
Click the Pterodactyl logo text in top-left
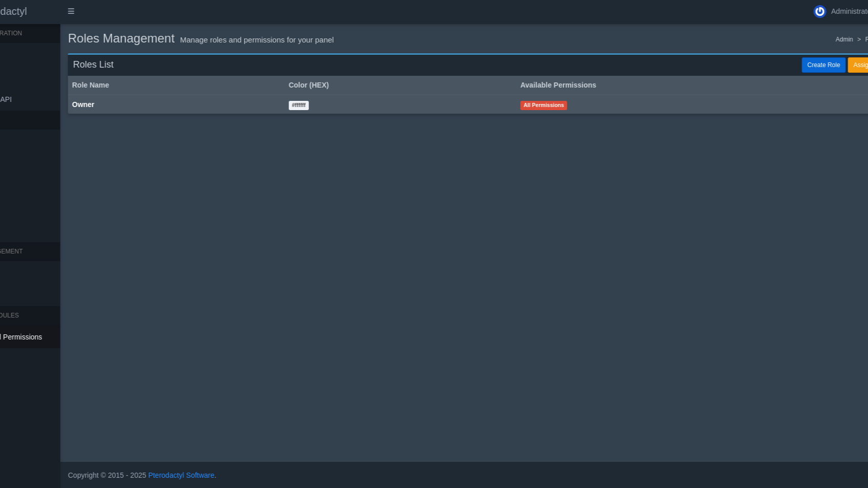[x=13, y=11]
